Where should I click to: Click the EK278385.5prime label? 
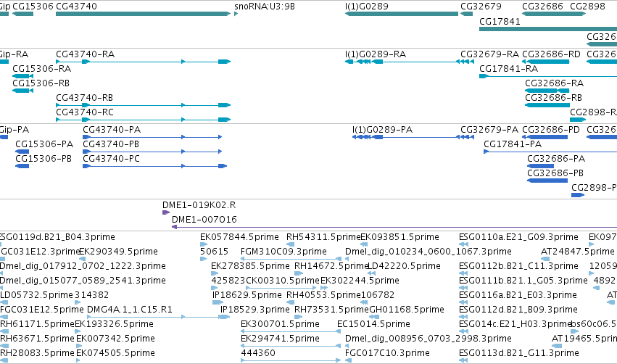tap(251, 266)
